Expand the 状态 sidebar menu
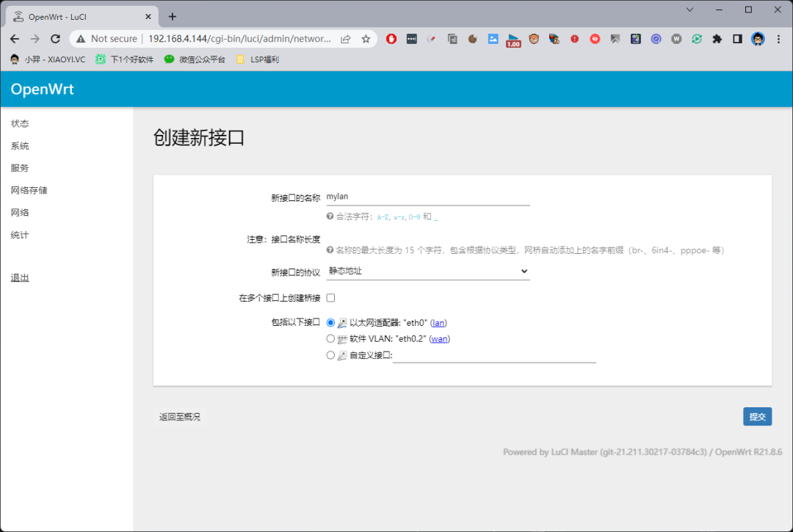 [x=20, y=123]
